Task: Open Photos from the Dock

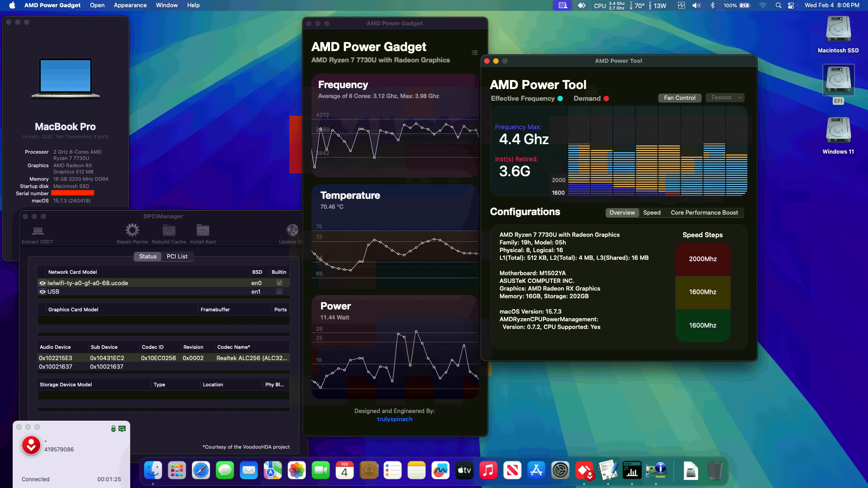Action: (x=297, y=471)
